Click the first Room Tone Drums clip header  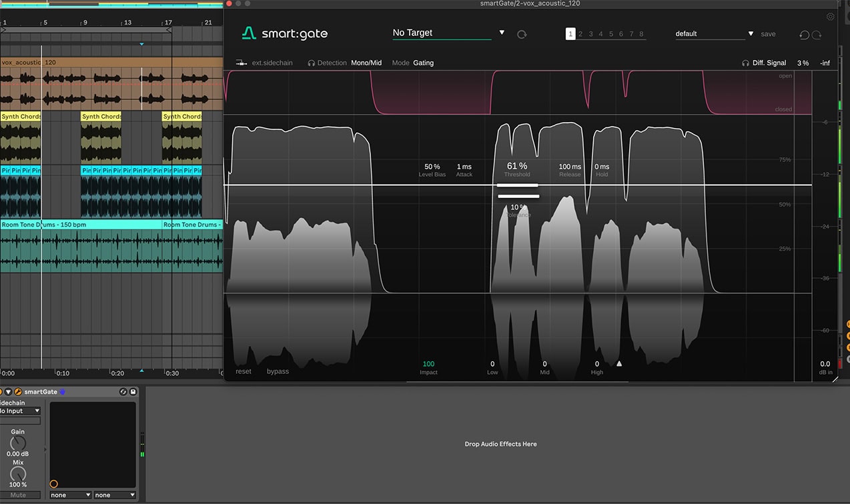[81, 225]
